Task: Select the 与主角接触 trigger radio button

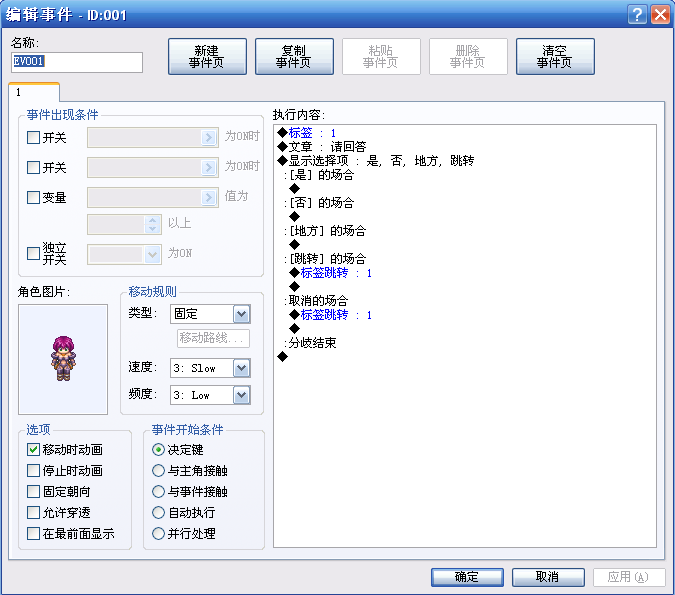Action: 158,471
